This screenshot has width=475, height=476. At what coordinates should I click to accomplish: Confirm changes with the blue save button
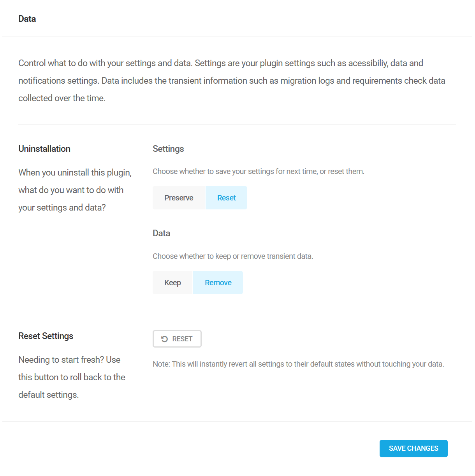[413, 448]
